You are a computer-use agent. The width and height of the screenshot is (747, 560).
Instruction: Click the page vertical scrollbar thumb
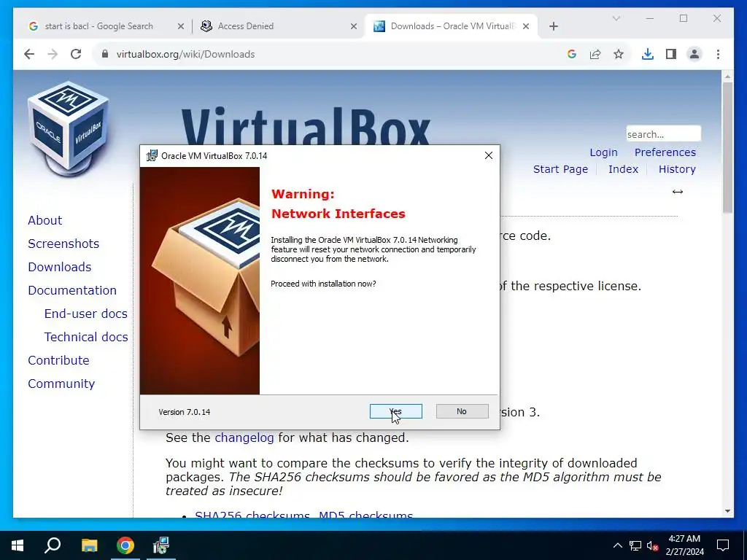point(727,147)
